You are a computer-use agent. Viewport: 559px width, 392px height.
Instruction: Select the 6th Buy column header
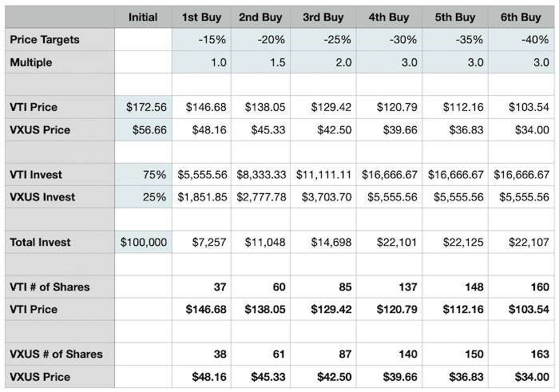[521, 17]
